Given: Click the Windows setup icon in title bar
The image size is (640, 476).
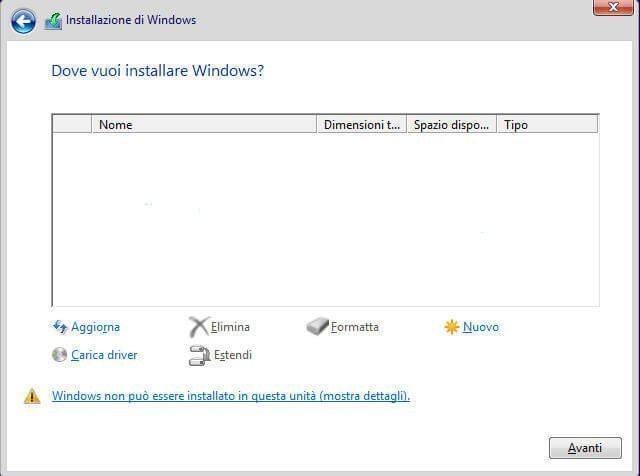Looking at the screenshot, I should pyautogui.click(x=53, y=21).
